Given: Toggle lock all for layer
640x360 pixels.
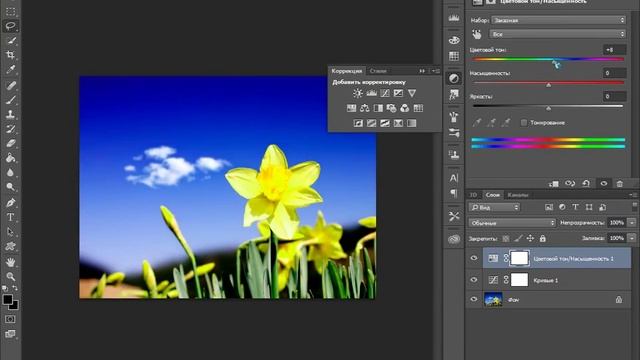Looking at the screenshot, I should click(542, 238).
